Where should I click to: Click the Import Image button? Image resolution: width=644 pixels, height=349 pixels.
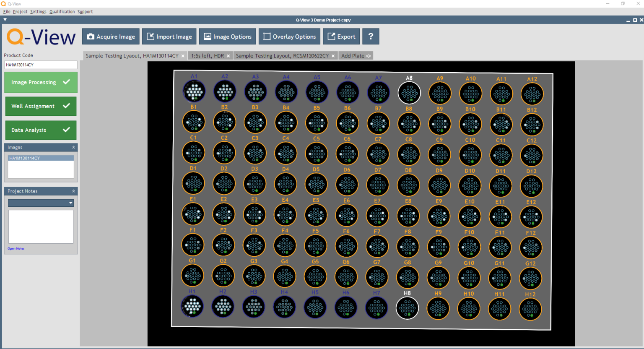(x=169, y=36)
